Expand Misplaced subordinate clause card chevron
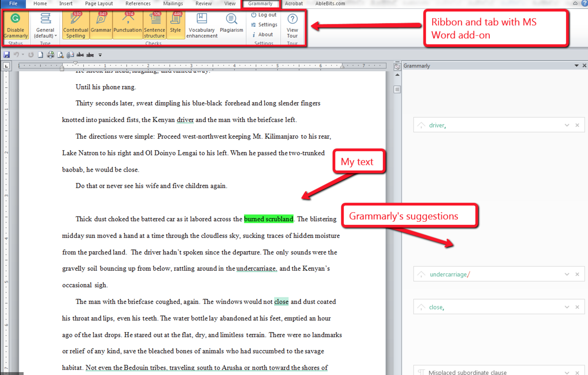Viewport: 588px width, 375px height. pos(567,372)
